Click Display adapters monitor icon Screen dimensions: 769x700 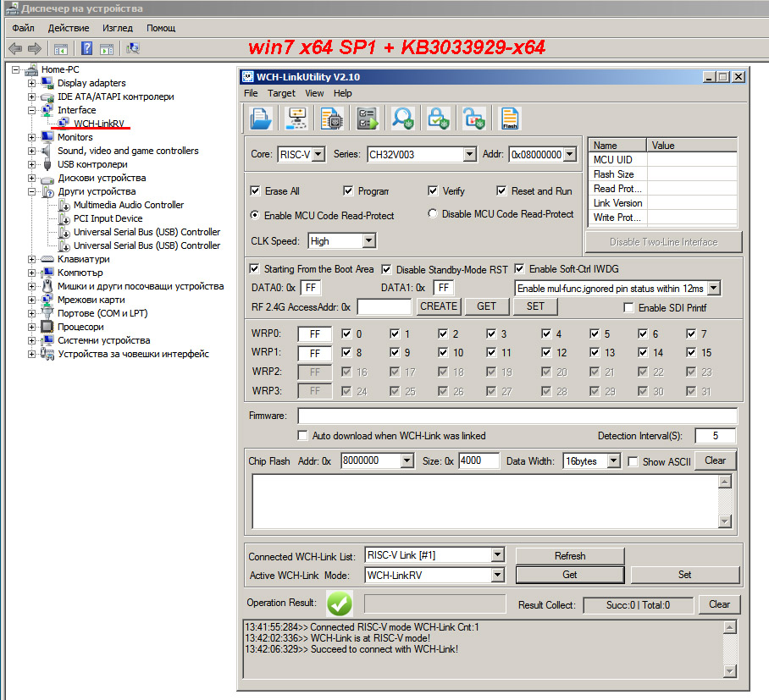click(x=47, y=82)
